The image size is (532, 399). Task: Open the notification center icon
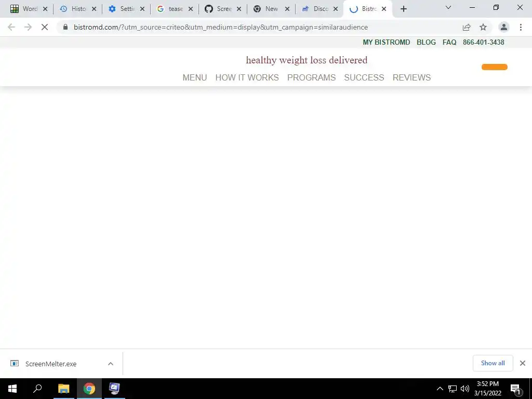tap(515, 389)
